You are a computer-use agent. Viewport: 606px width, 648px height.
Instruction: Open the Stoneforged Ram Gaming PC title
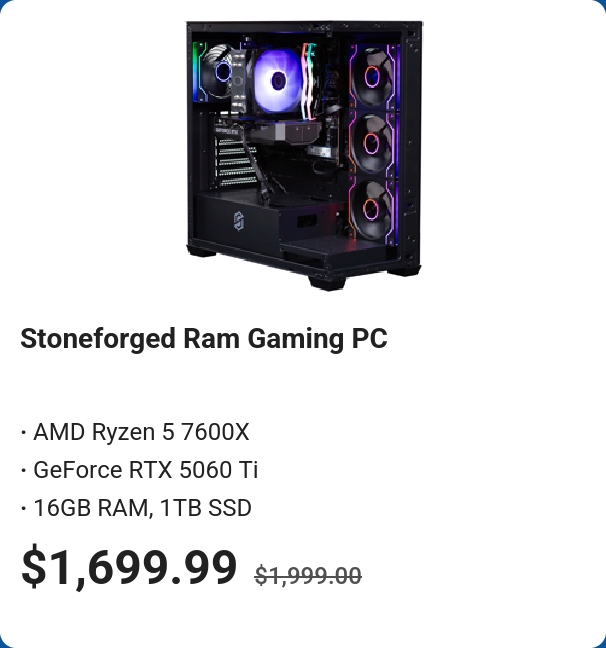pyautogui.click(x=204, y=339)
